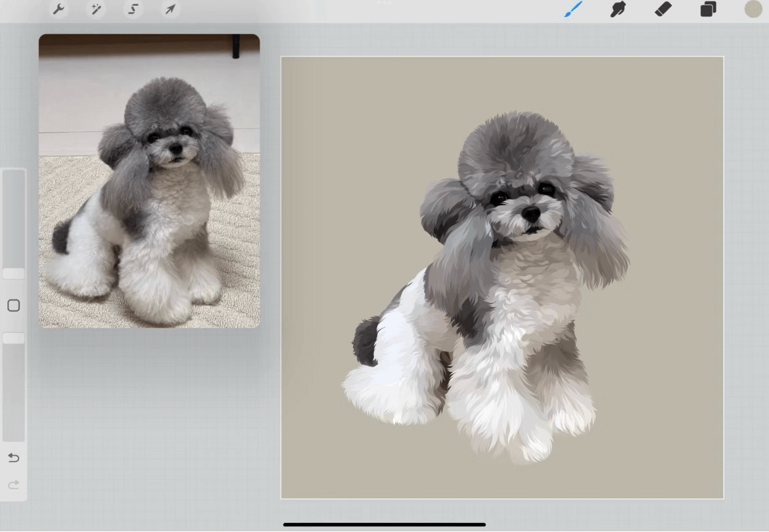Tap the painted dog's nose on canvas
769x532 pixels.
(530, 214)
